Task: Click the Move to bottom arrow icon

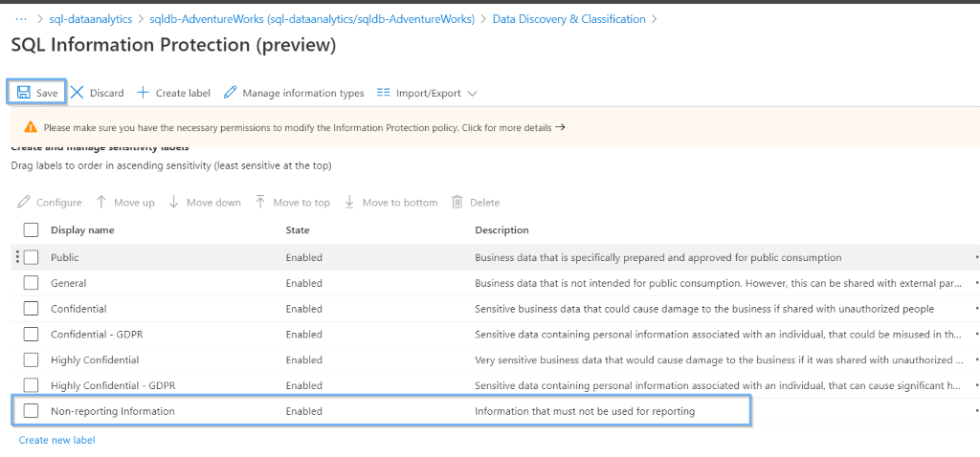Action: pyautogui.click(x=350, y=203)
